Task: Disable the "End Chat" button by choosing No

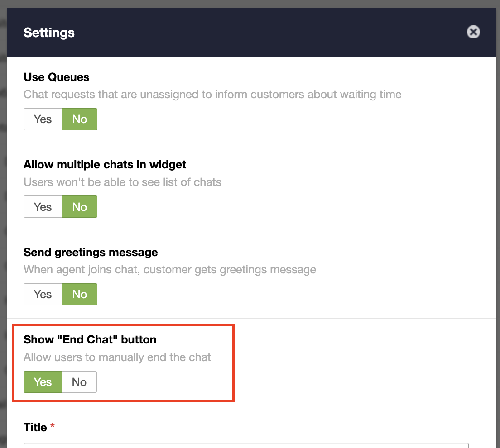Action: point(79,382)
